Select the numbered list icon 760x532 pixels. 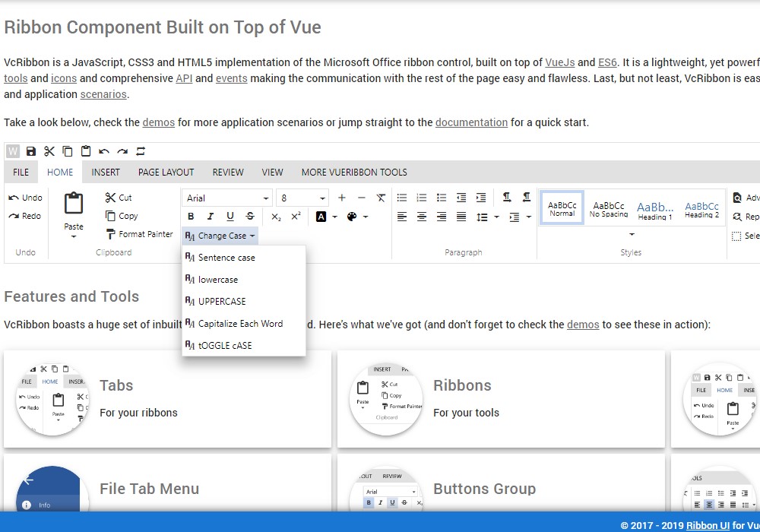click(x=422, y=198)
